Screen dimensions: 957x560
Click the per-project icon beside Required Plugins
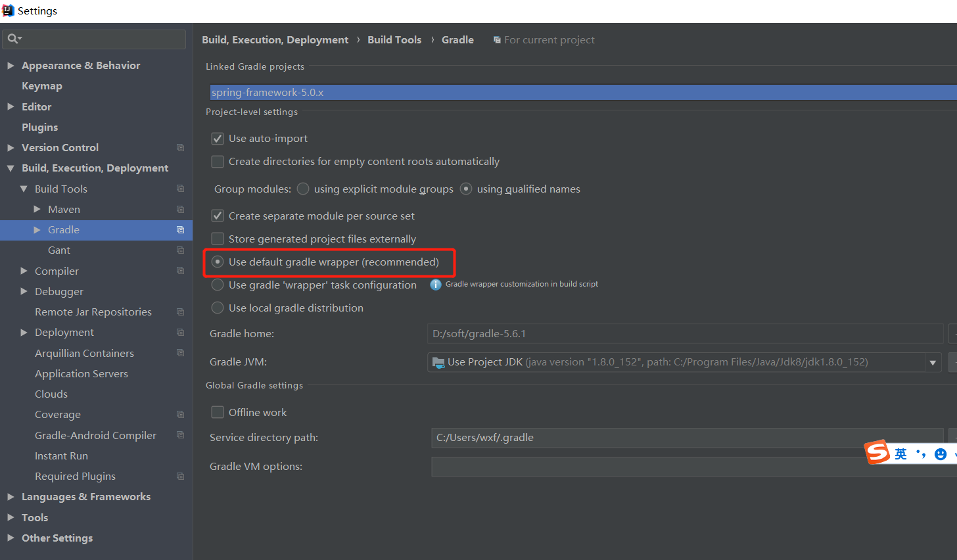pos(180,476)
